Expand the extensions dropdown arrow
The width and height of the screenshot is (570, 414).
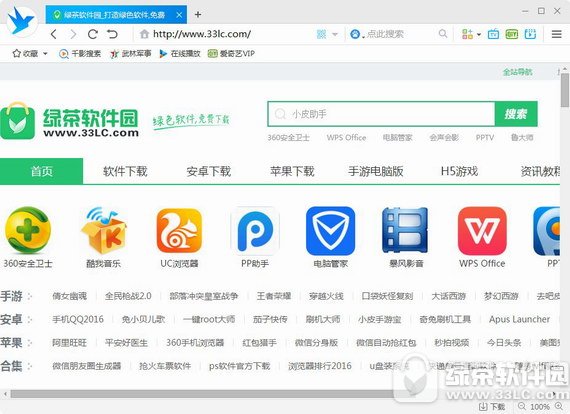pos(479,35)
